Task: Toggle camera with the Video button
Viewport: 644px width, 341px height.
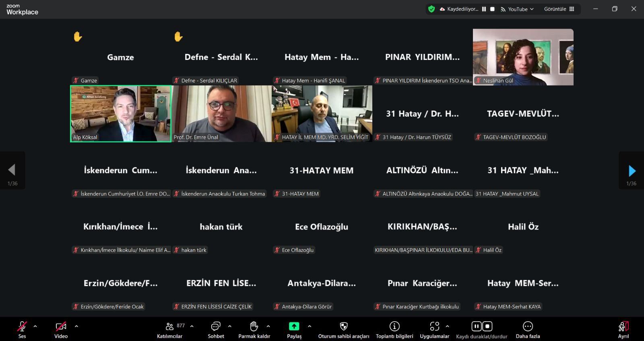Action: click(61, 329)
